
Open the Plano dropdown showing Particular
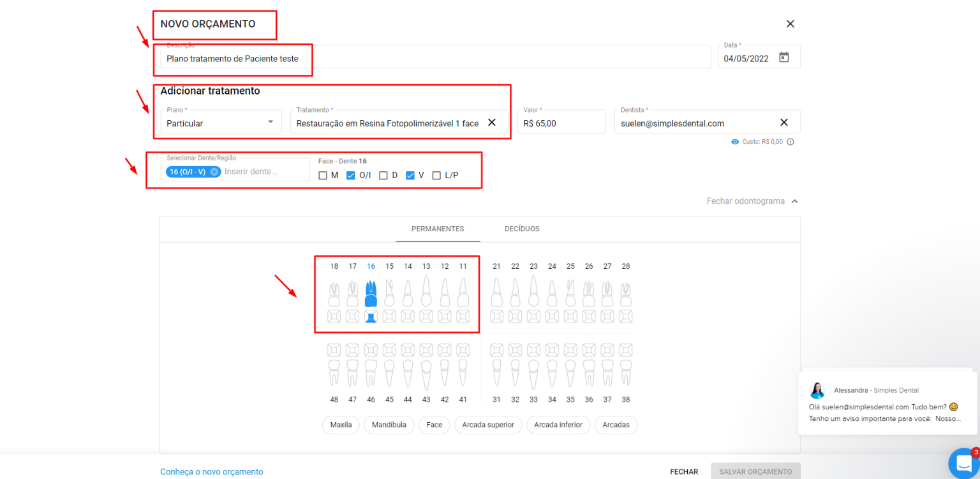coord(221,123)
